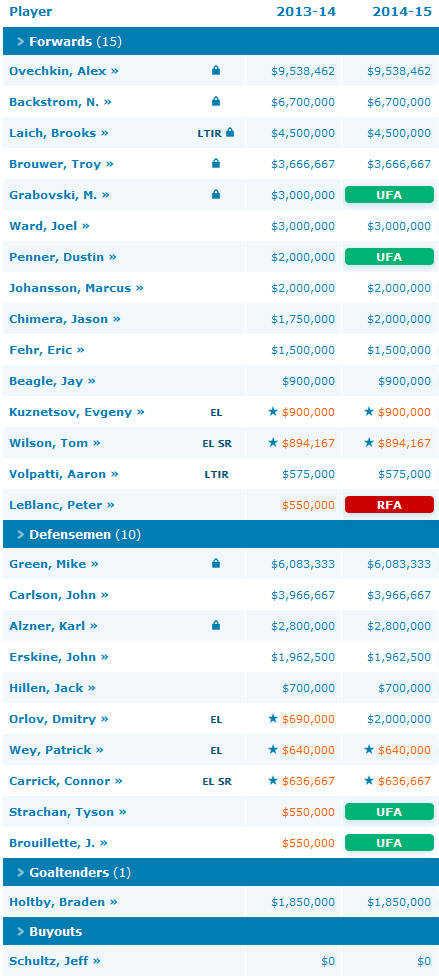Click the green UFA badge for Penner
This screenshot has width=439, height=976.
[389, 256]
